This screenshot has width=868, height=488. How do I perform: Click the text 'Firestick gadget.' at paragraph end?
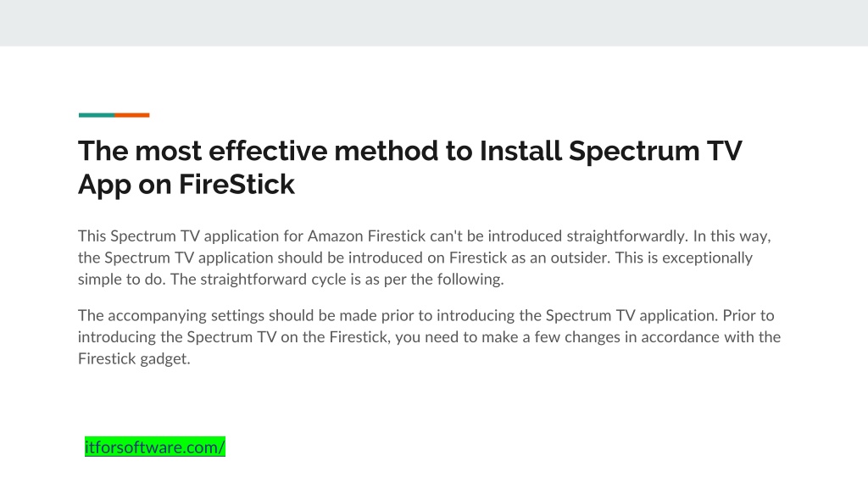134,358
